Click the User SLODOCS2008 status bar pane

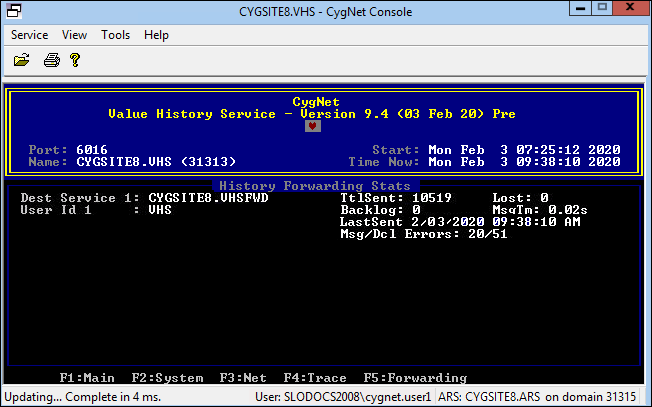pyautogui.click(x=343, y=397)
